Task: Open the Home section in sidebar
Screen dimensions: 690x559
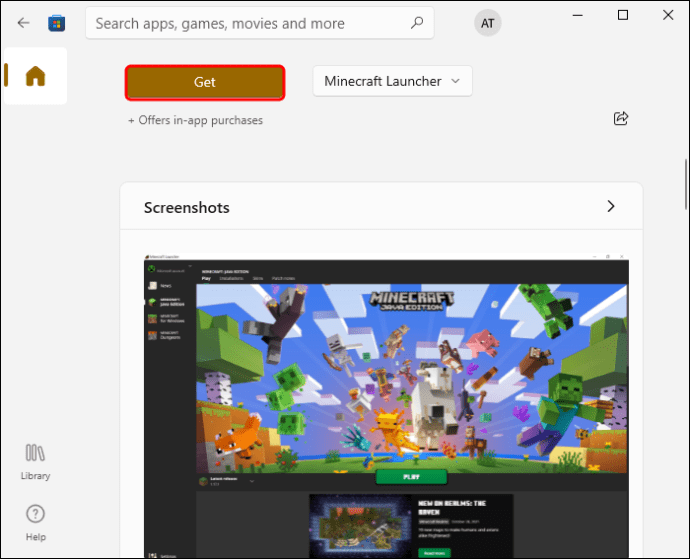Action: click(x=35, y=76)
